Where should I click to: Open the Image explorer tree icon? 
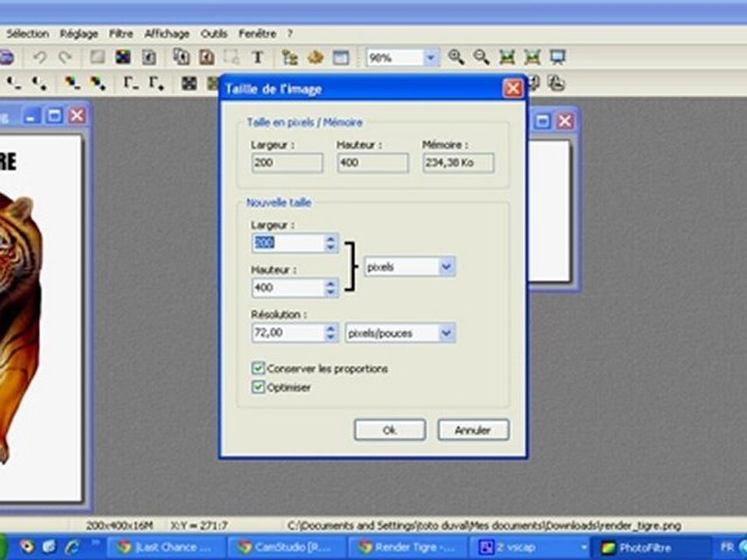pos(289,57)
